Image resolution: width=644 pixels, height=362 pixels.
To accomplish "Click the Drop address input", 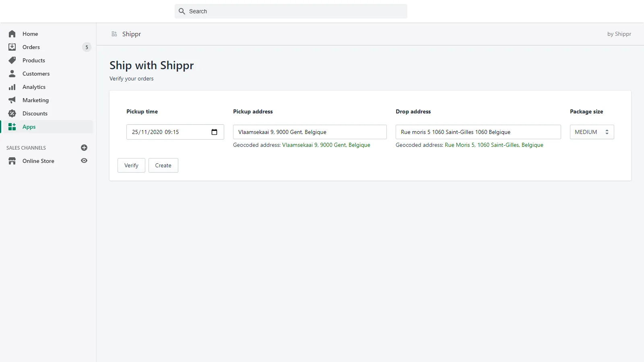I will coord(478,132).
